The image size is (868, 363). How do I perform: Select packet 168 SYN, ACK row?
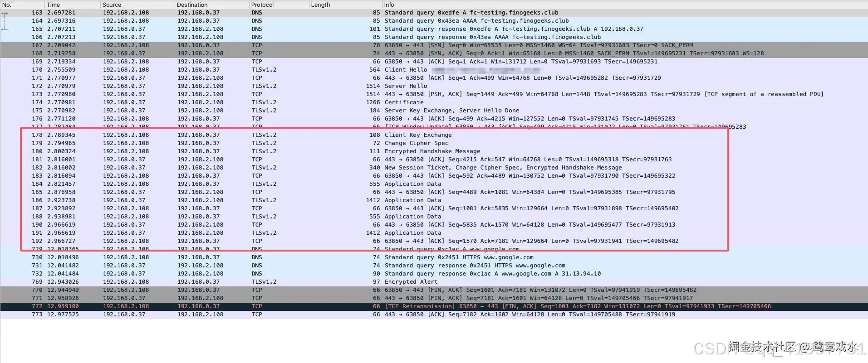tap(434, 53)
